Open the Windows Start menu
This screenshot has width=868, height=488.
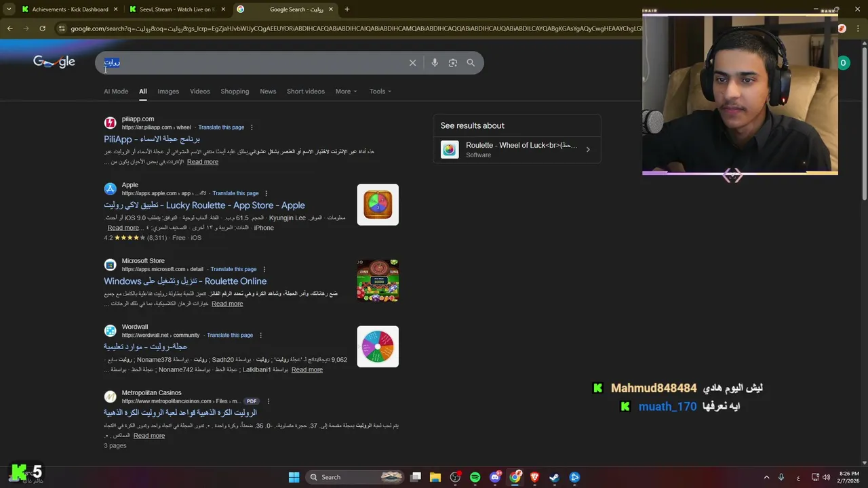[x=294, y=477]
